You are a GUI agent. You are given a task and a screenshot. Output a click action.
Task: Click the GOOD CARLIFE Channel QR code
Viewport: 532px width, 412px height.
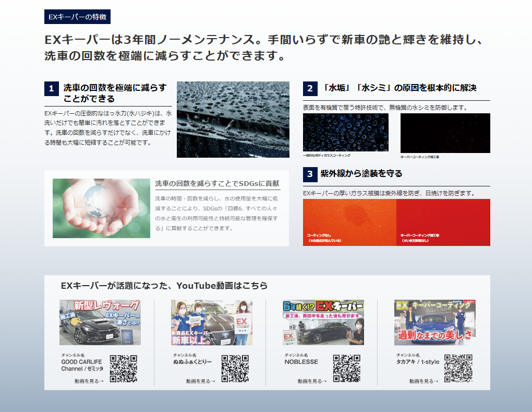[124, 369]
